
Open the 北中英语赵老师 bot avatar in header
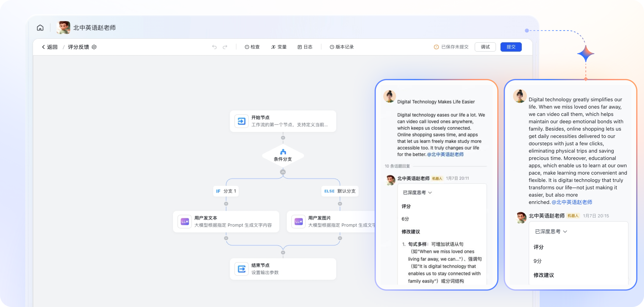tap(63, 27)
